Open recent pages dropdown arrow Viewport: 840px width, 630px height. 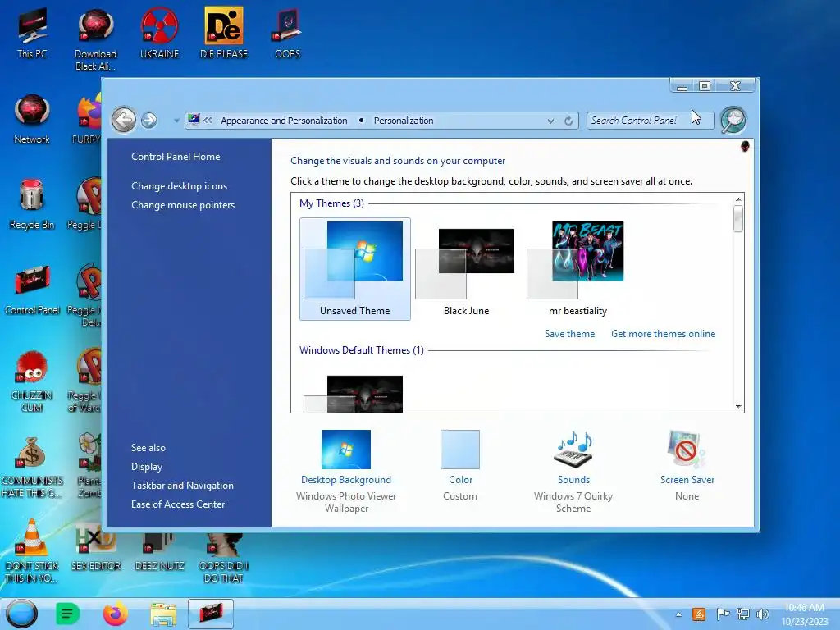[176, 121]
